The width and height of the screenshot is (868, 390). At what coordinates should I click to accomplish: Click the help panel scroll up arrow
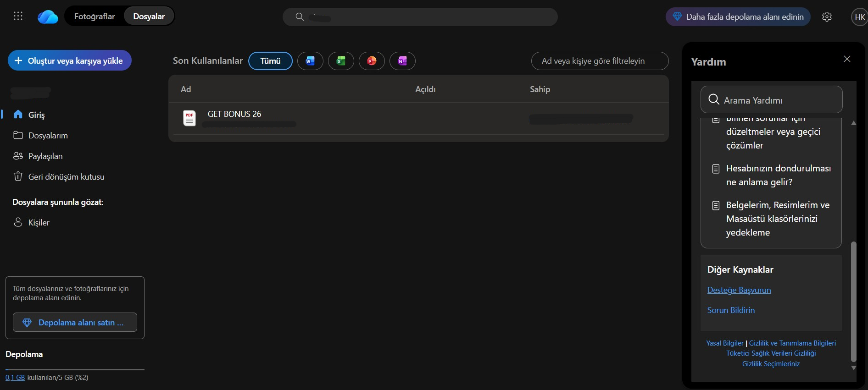(x=854, y=123)
